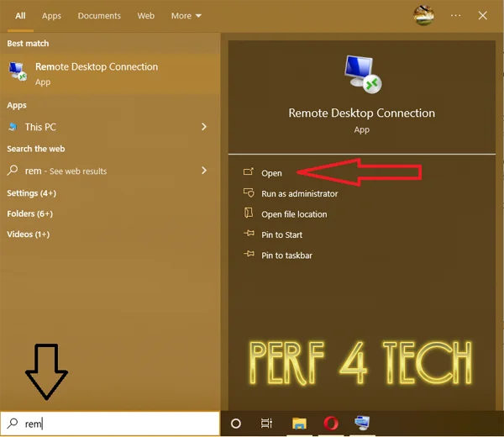Open Task View from the taskbar
This screenshot has height=437, width=504.
click(266, 424)
